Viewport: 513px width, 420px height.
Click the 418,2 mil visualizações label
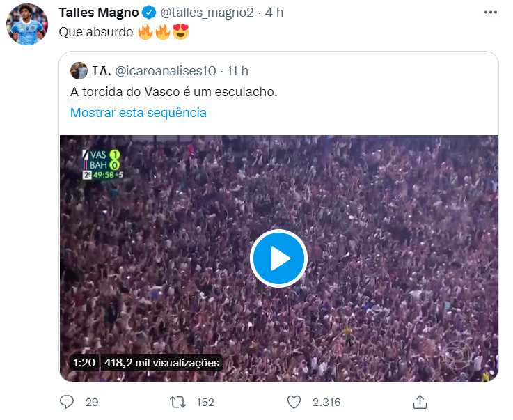(161, 363)
